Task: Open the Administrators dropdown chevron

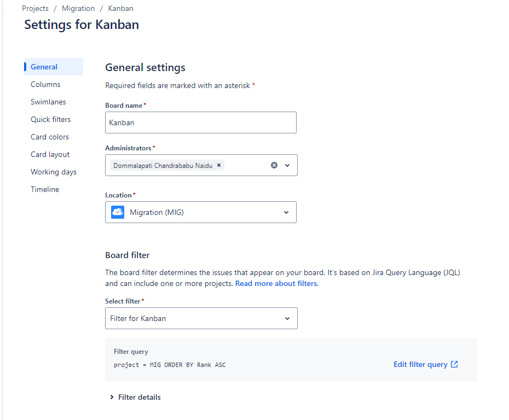Action: [x=287, y=165]
